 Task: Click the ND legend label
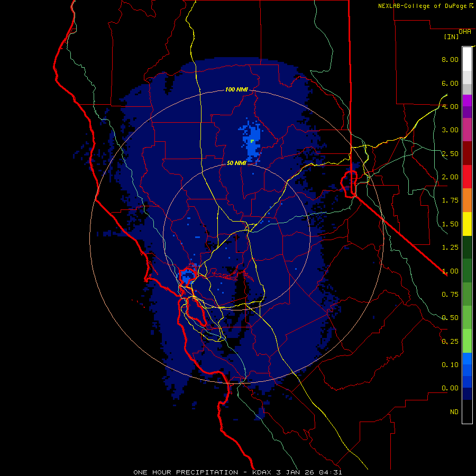click(x=454, y=412)
